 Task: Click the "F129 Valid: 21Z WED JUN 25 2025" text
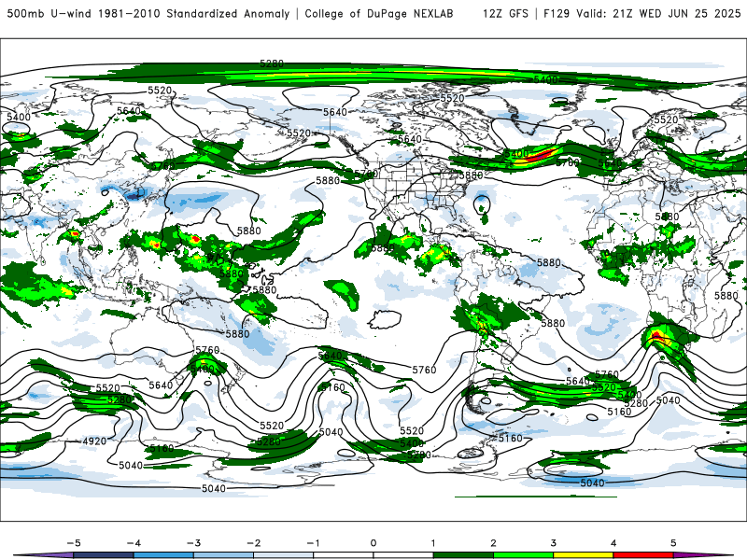click(642, 13)
